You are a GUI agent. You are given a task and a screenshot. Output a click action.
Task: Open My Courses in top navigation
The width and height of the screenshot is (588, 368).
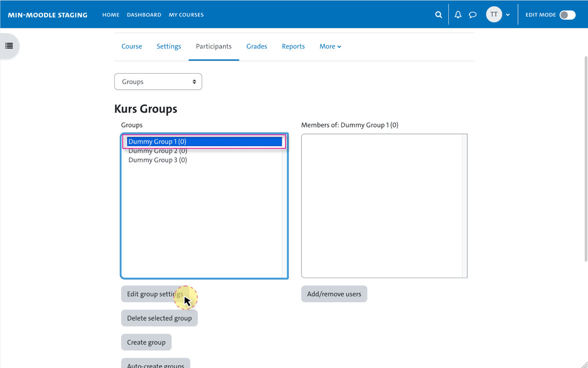pos(186,15)
